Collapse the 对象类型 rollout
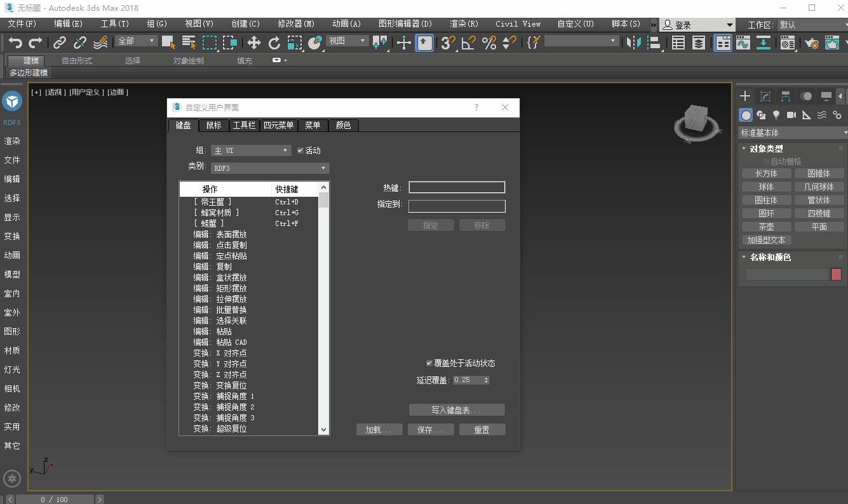This screenshot has width=848, height=504. 766,149
